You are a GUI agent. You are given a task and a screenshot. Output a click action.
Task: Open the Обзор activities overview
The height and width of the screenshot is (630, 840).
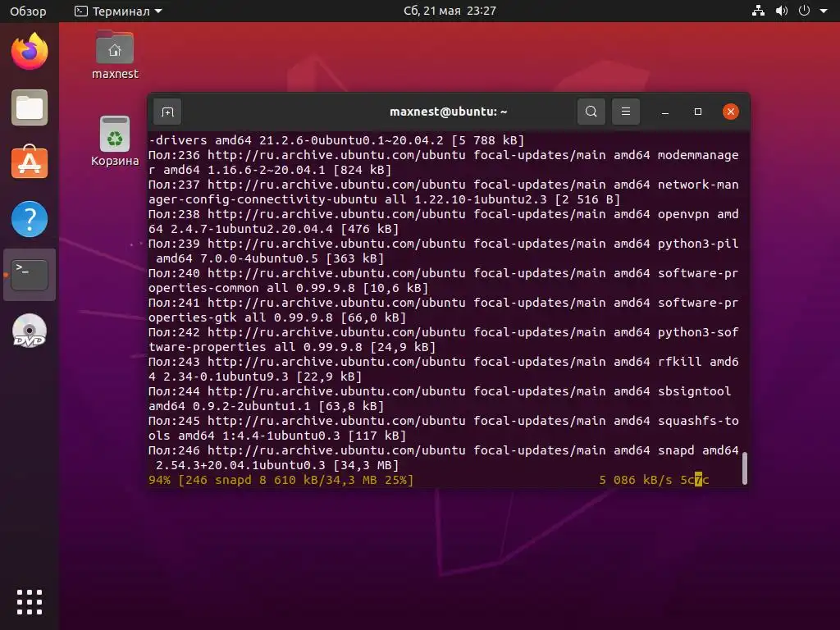tap(28, 11)
